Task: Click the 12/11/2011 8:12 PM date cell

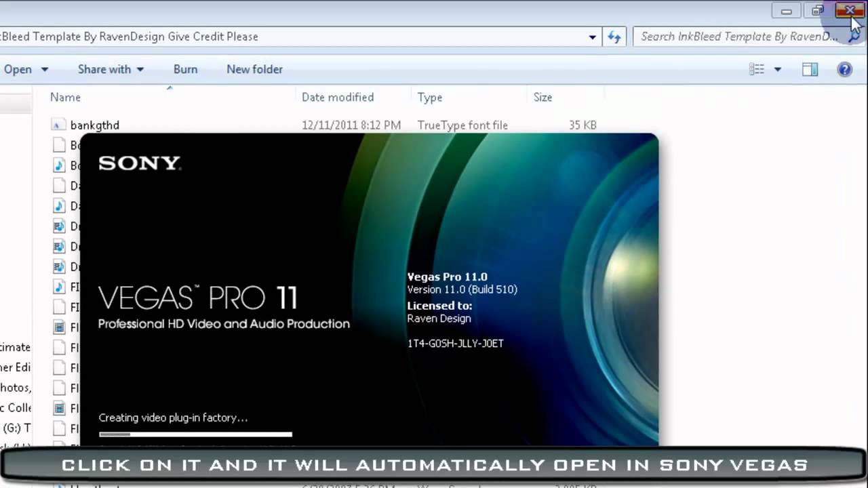Action: point(351,125)
